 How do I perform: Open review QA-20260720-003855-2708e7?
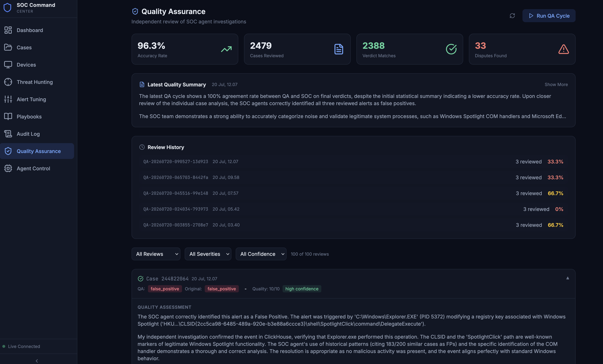pos(353,225)
